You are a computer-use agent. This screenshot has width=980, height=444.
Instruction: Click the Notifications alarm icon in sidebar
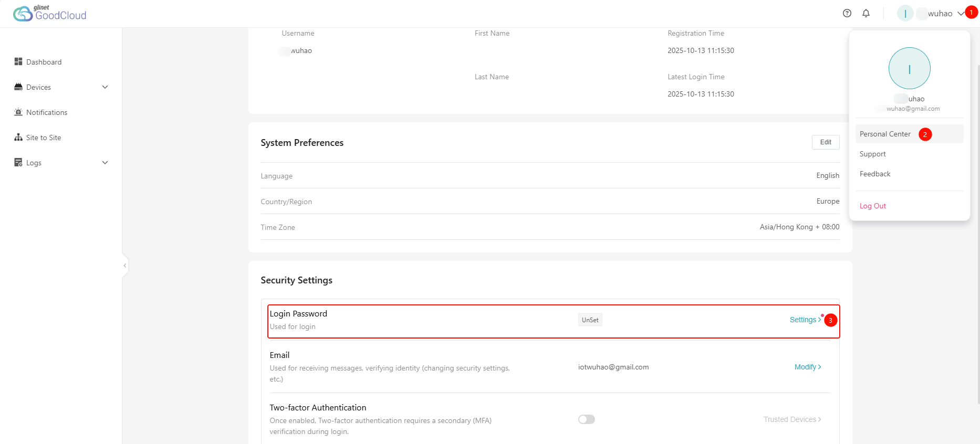18,112
